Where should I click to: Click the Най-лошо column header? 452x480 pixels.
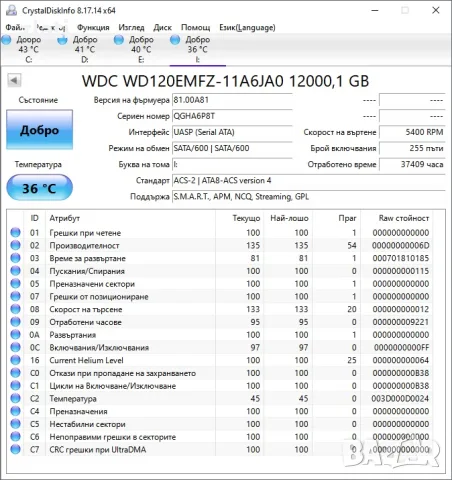pos(288,218)
